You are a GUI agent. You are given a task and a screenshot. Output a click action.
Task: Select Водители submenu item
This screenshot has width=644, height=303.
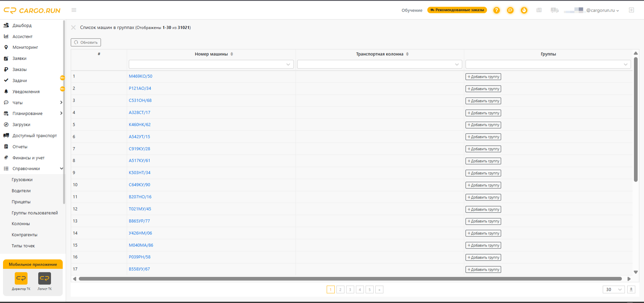[21, 191]
